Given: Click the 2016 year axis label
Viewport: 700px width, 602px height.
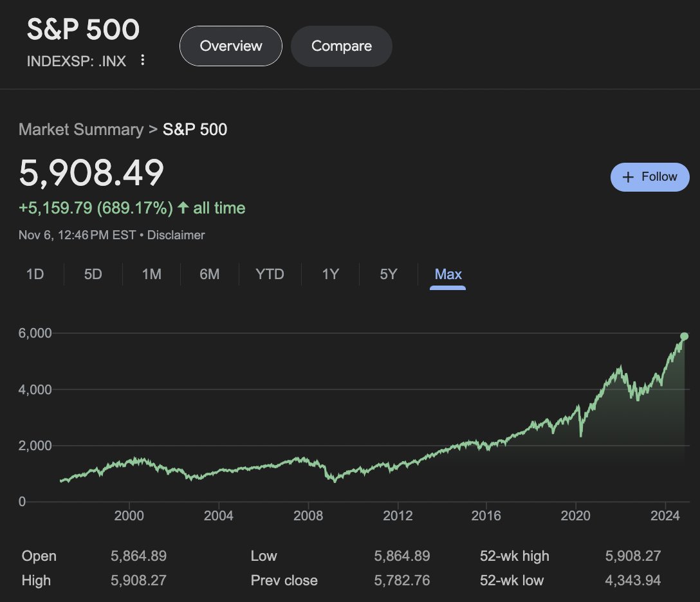Looking at the screenshot, I should [x=486, y=516].
